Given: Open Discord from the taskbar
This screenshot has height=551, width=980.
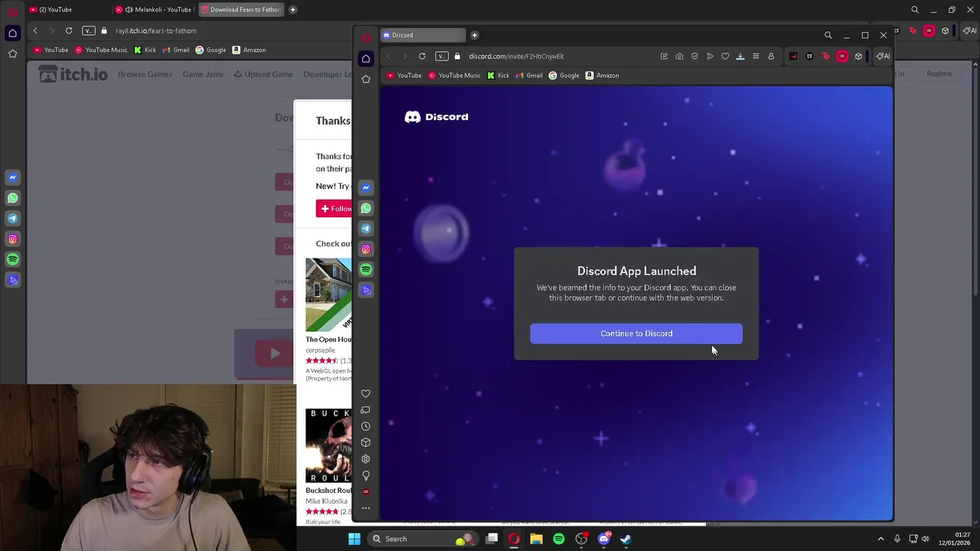Looking at the screenshot, I should [604, 539].
